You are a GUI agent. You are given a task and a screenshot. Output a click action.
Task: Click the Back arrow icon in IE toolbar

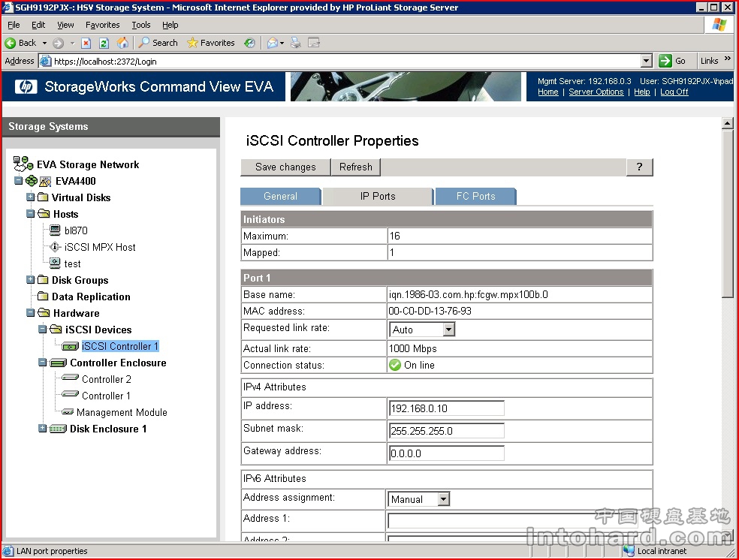pyautogui.click(x=11, y=43)
